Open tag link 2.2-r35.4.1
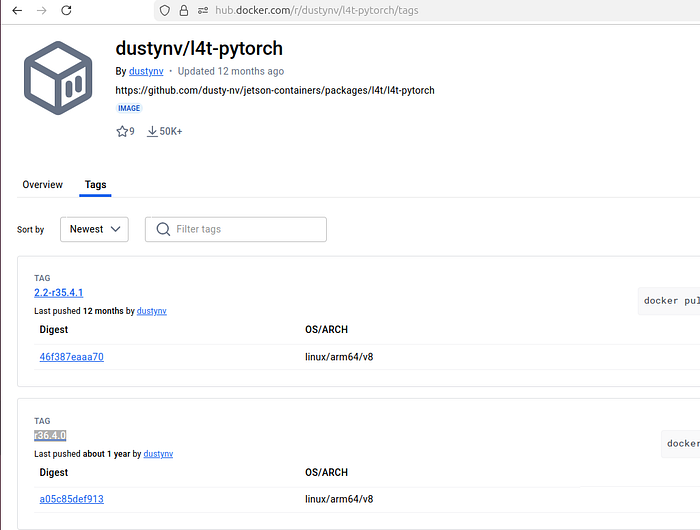This screenshot has height=530, width=700. point(58,293)
